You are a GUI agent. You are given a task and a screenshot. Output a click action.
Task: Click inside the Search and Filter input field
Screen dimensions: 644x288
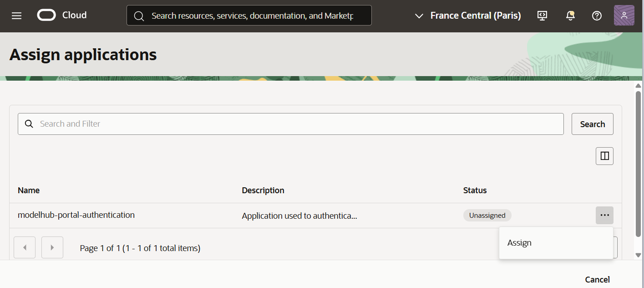pyautogui.click(x=182, y=123)
